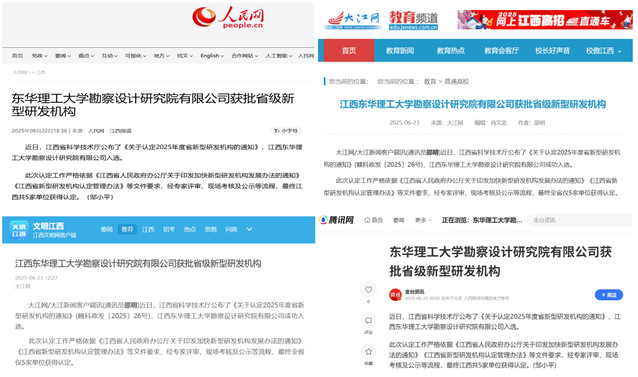Expand the chevron in 文明江西 navigation
The image size is (638, 377).
(x=249, y=229)
